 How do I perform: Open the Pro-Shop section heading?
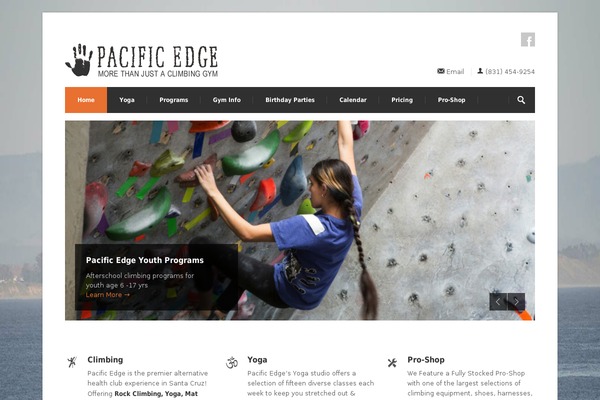point(426,360)
